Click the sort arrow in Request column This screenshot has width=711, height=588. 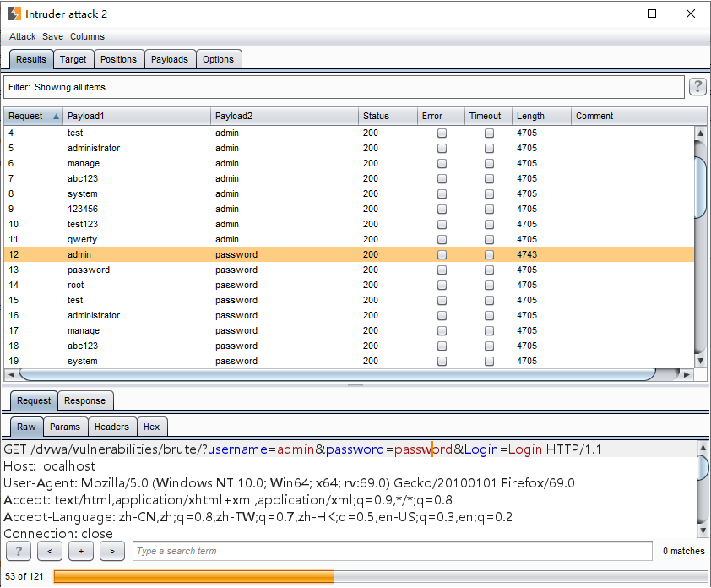56,116
